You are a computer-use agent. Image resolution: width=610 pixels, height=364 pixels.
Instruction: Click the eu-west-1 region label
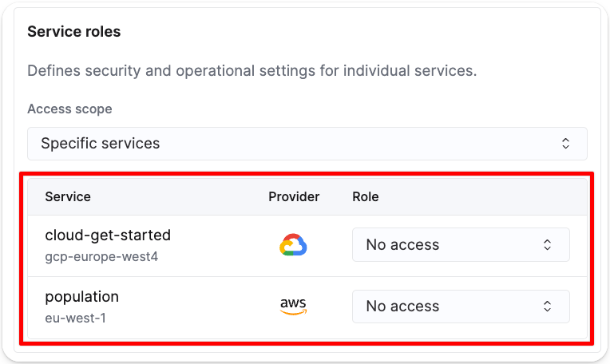point(76,318)
